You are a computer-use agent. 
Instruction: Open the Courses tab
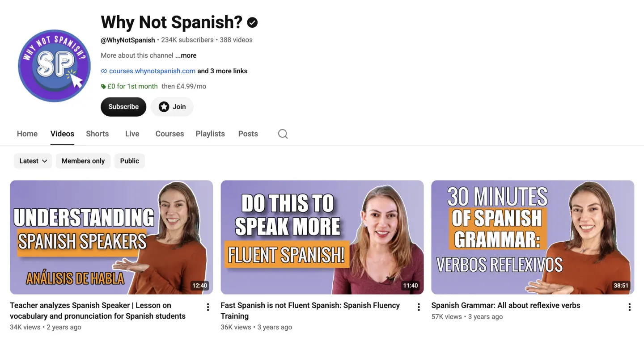pyautogui.click(x=169, y=134)
